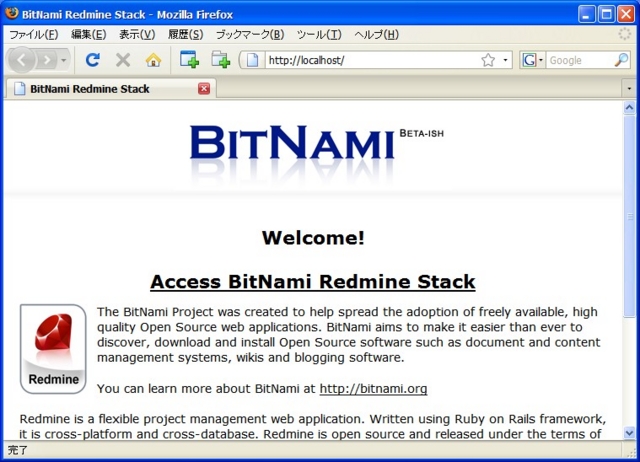Click the Access BitNami Redmine Stack link
This screenshot has width=640, height=462.
(313, 282)
